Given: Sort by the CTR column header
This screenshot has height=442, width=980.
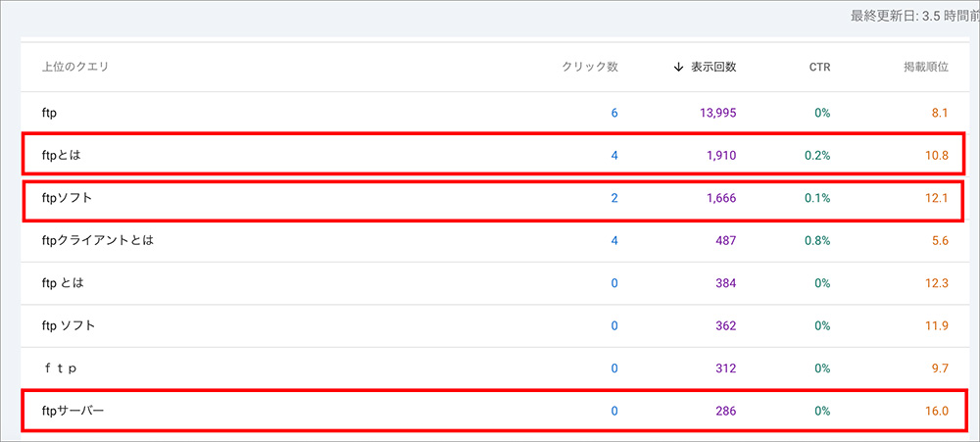Looking at the screenshot, I should (x=817, y=68).
